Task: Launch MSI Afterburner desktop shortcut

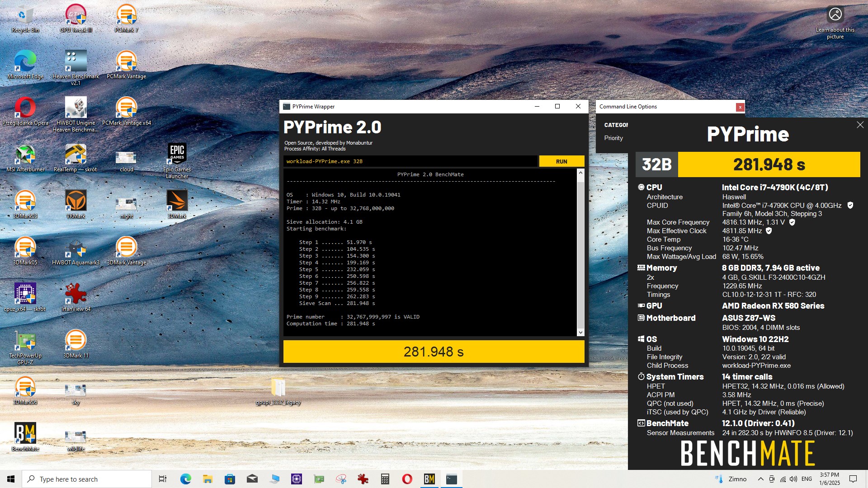Action: click(25, 158)
